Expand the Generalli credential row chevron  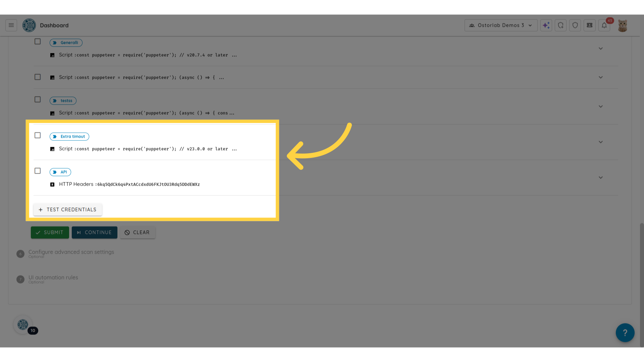point(601,49)
